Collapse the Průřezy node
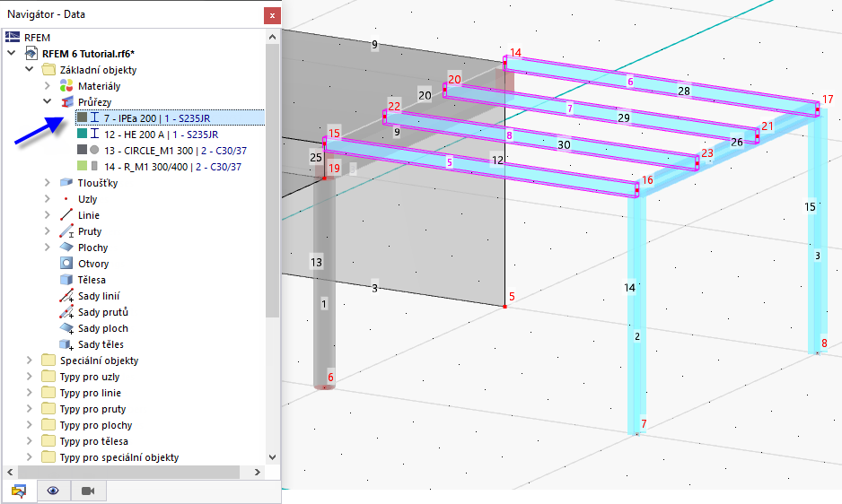The image size is (842, 504). (48, 101)
